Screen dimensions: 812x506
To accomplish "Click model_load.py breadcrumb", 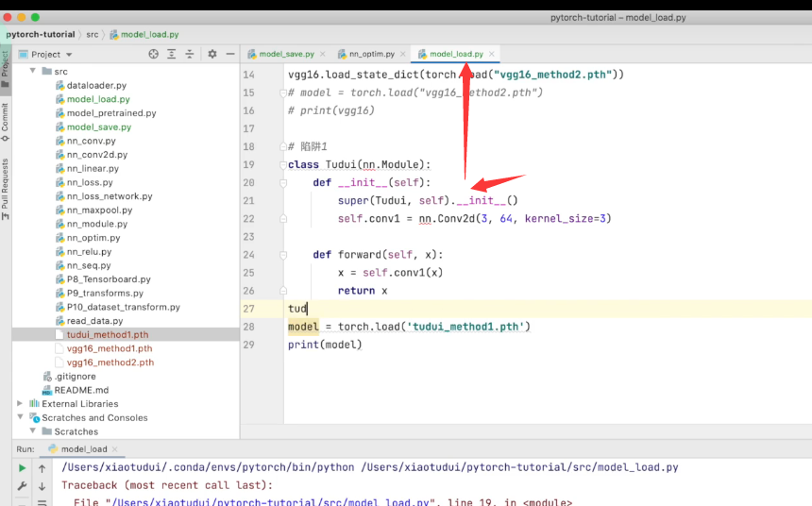I will (x=150, y=34).
